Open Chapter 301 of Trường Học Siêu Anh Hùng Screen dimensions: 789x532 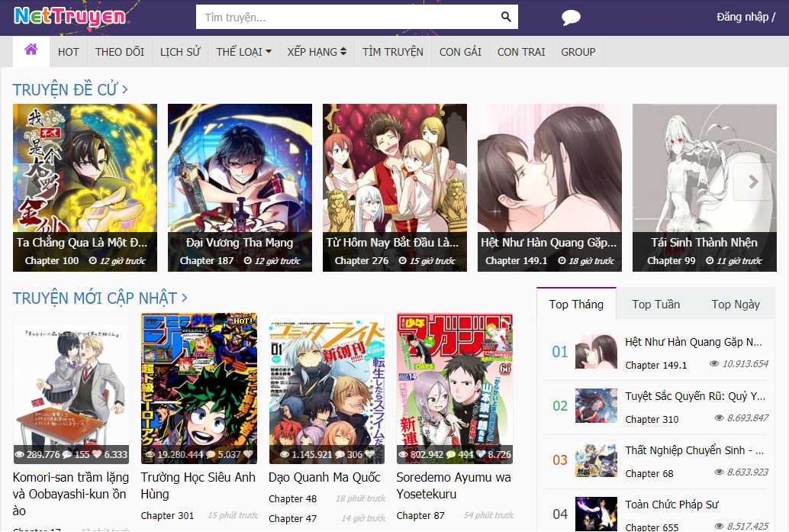point(167,515)
